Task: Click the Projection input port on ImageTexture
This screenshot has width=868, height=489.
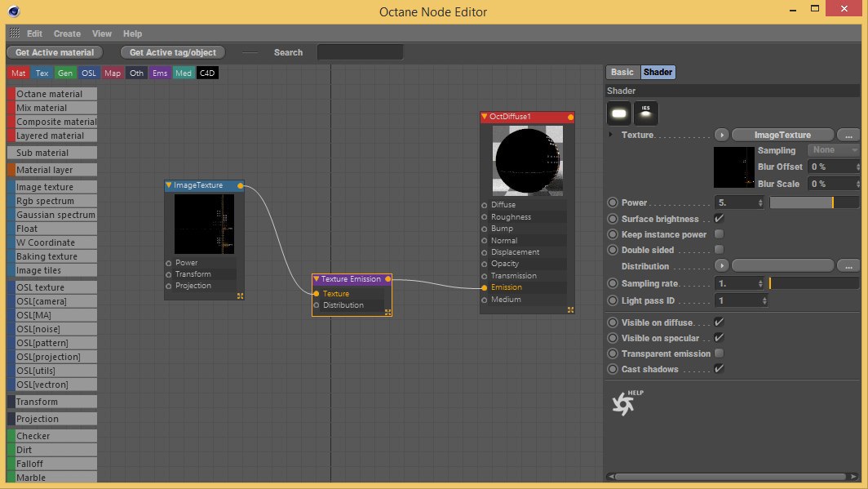Action: click(169, 287)
